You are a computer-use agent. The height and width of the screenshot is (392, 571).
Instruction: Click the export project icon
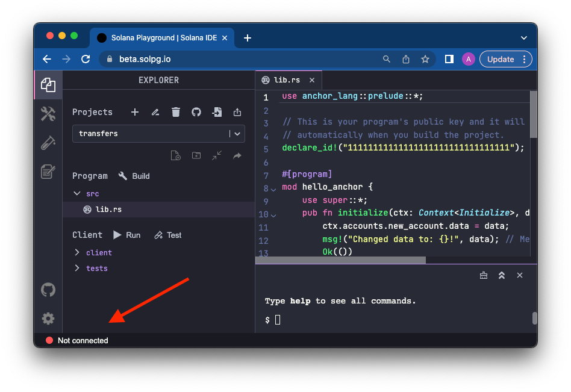click(237, 112)
